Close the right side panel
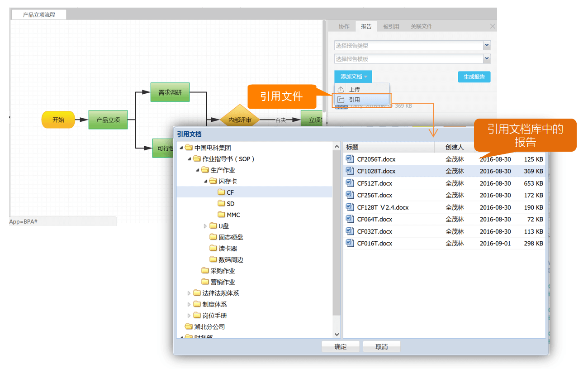 click(x=493, y=27)
